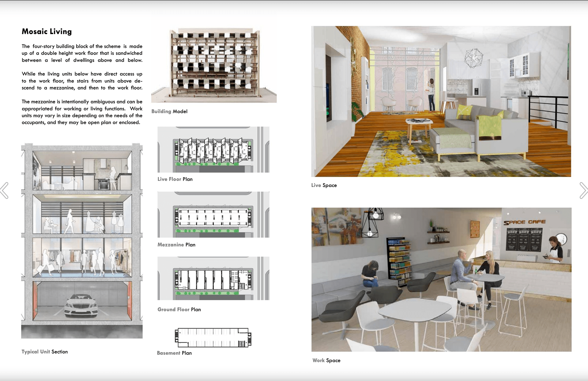Click the Work Space caption

326,360
